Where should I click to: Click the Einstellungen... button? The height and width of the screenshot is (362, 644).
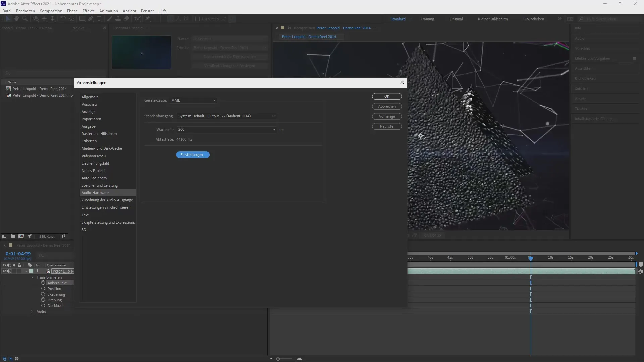[x=193, y=155]
